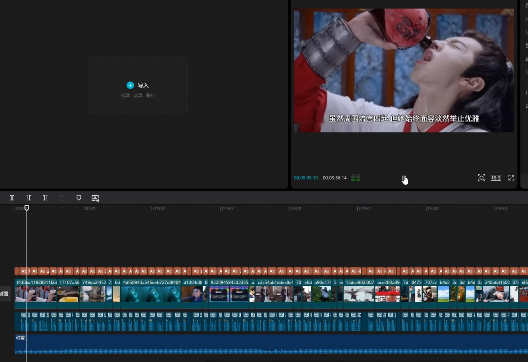The height and width of the screenshot is (362, 528).
Task: Click the greyed-out delete trash icon
Action: click(x=62, y=198)
